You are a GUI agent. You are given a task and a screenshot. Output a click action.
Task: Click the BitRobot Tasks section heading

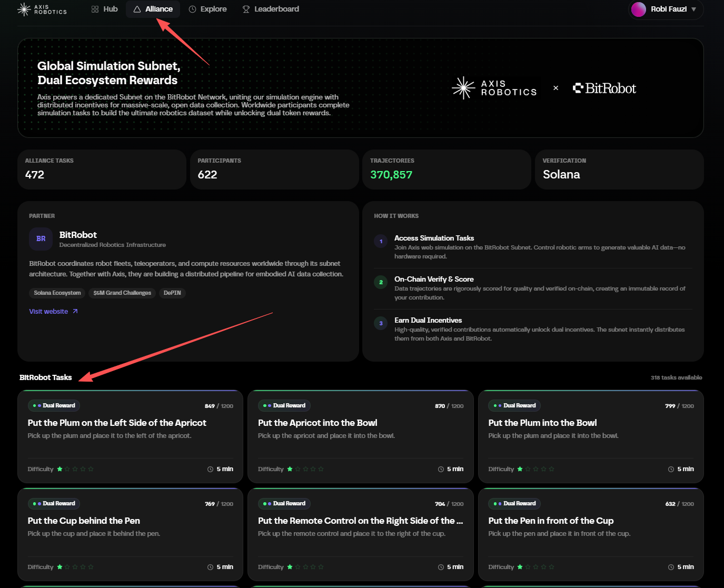[45, 377]
